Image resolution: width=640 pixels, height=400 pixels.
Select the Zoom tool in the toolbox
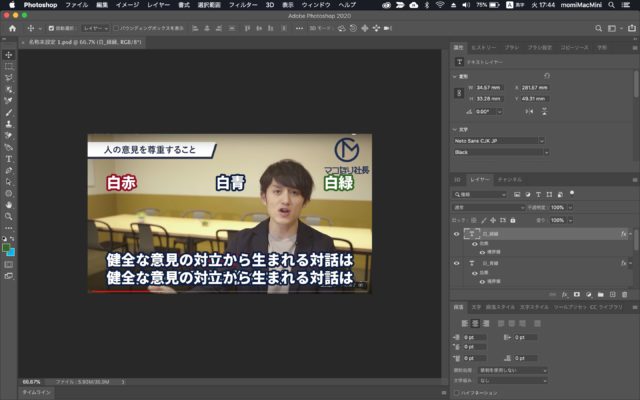[x=9, y=216]
